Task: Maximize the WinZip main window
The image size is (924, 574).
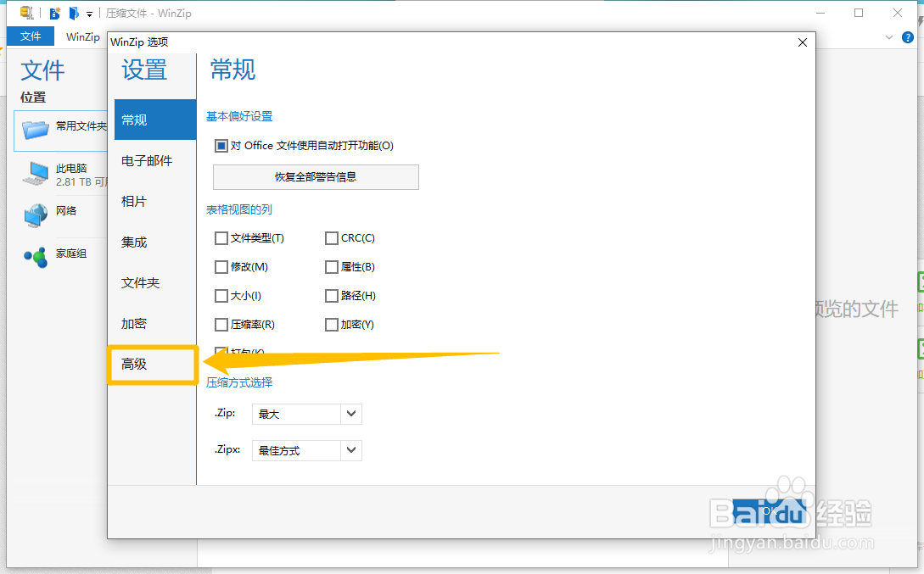Action: (x=859, y=13)
